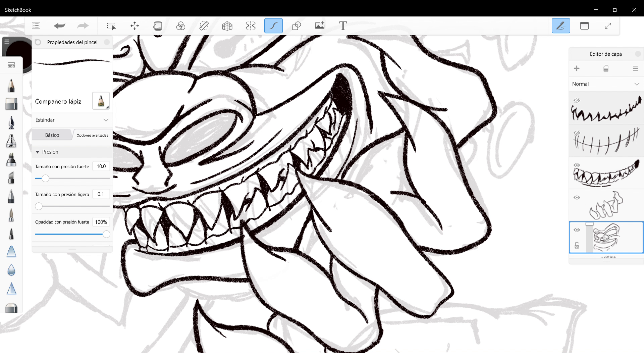Select the Flood Fill bucket tool
This screenshot has height=353, width=644.
click(157, 26)
